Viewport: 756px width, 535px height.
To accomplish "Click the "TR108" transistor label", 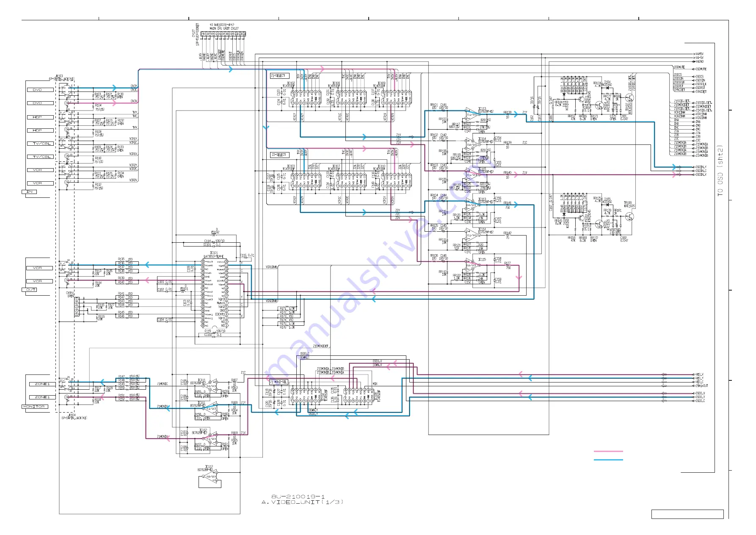I will tap(628, 203).
